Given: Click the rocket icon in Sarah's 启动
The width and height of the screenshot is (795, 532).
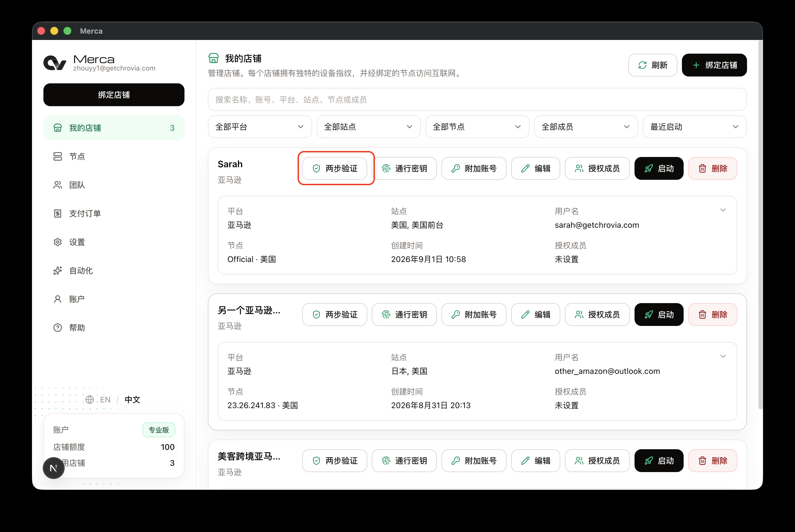Looking at the screenshot, I should click(649, 168).
